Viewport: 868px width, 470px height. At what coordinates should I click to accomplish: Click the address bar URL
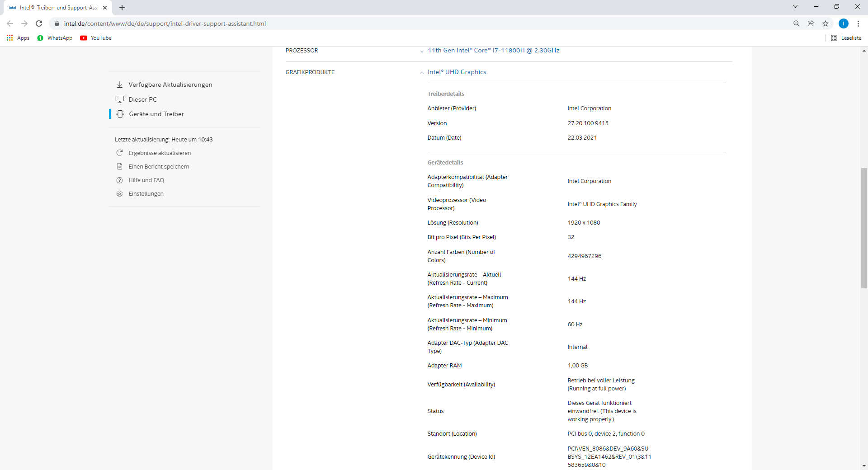(165, 23)
